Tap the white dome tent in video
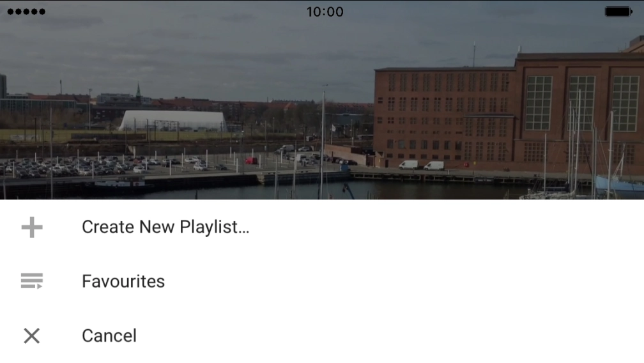The height and width of the screenshot is (363, 644). click(x=173, y=121)
